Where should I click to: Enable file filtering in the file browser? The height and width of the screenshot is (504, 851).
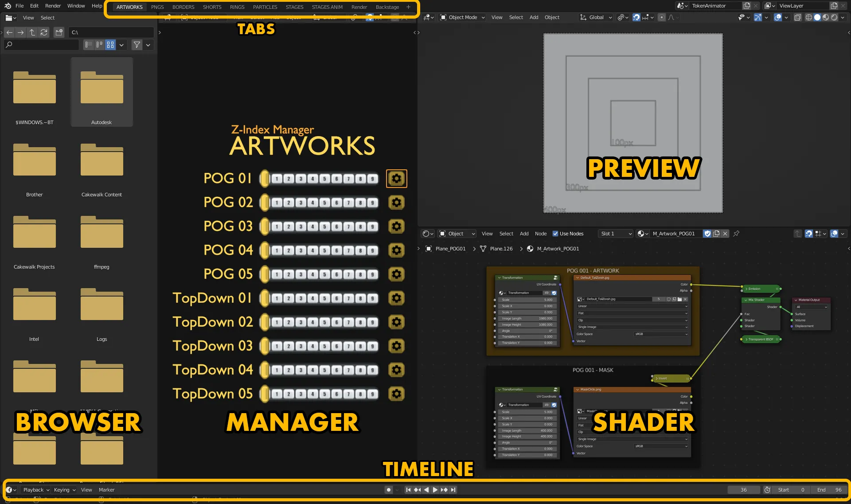pos(137,45)
